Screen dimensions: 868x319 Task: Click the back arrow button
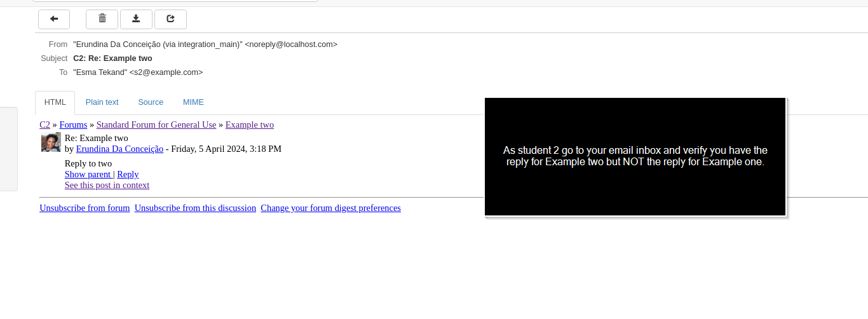click(x=54, y=19)
